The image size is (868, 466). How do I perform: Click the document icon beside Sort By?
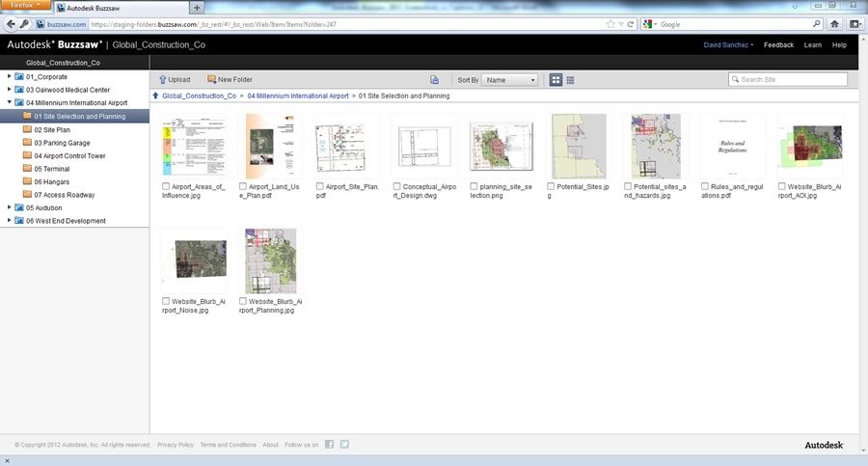[435, 80]
